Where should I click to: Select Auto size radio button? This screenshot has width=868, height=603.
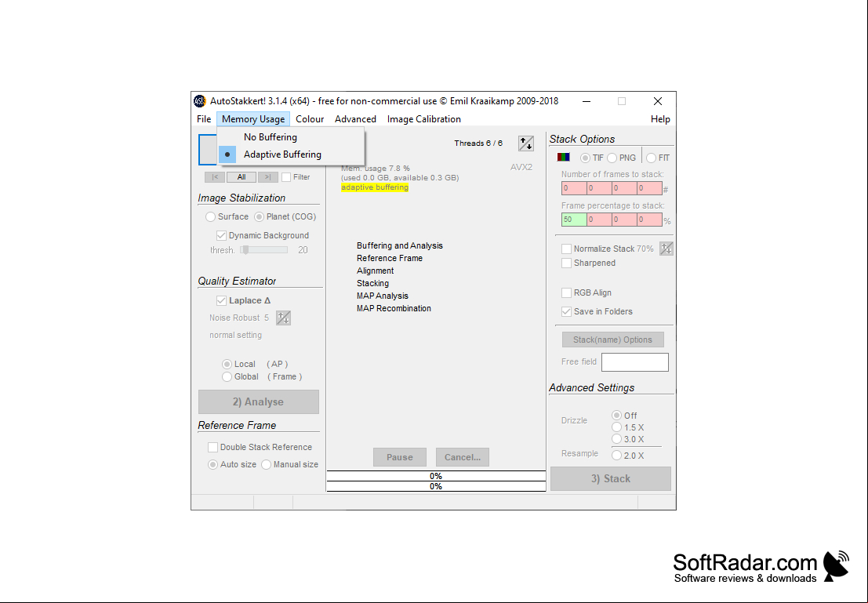point(232,464)
